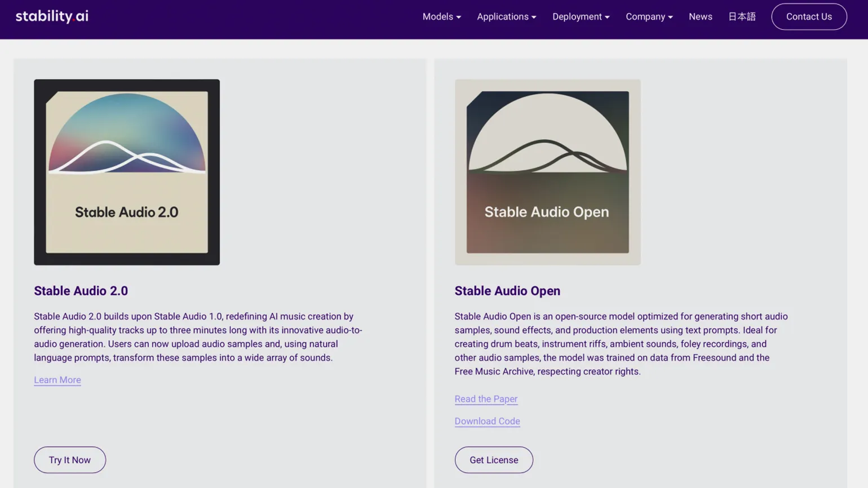The image size is (868, 488).
Task: Click the caret arrow beside Models
Action: pyautogui.click(x=459, y=17)
